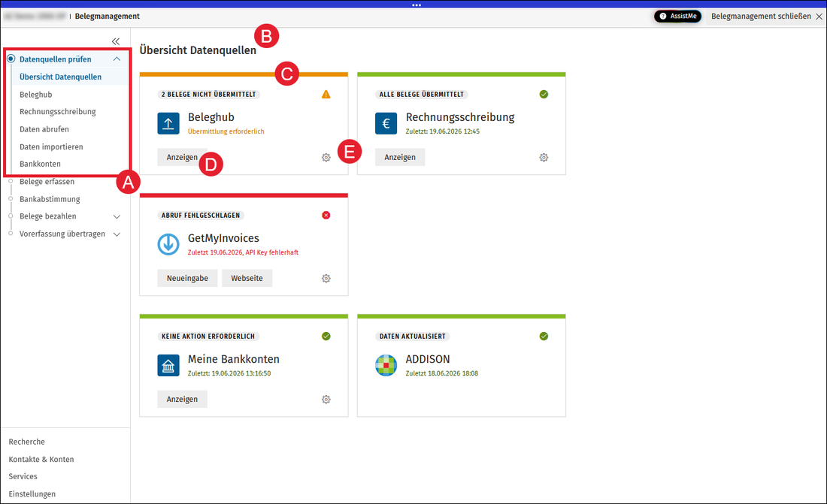Image resolution: width=827 pixels, height=504 pixels.
Task: Open Meine Bankkonten card settings gear
Action: coord(326,400)
